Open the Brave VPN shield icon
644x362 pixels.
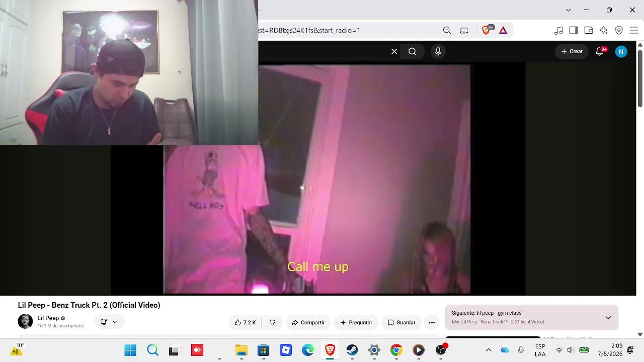pyautogui.click(x=619, y=30)
